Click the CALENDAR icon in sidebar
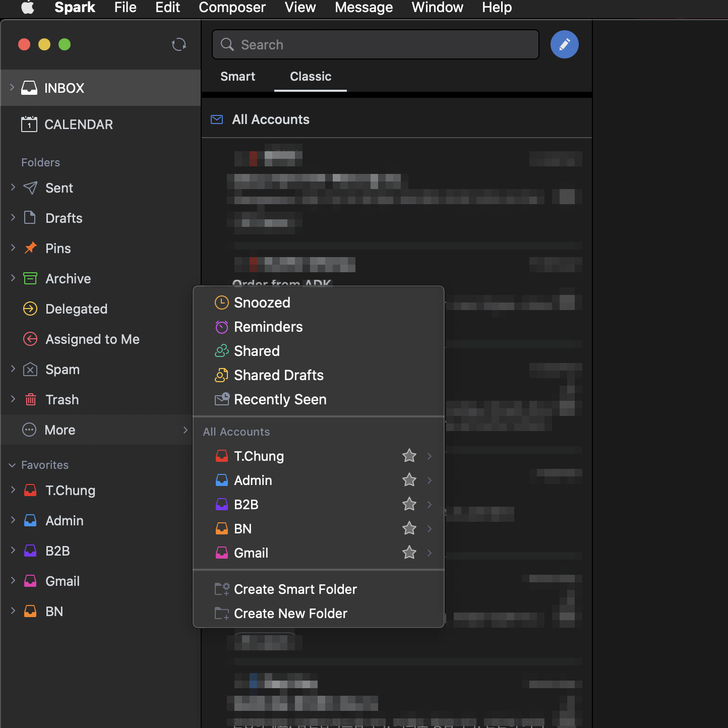 pos(29,124)
